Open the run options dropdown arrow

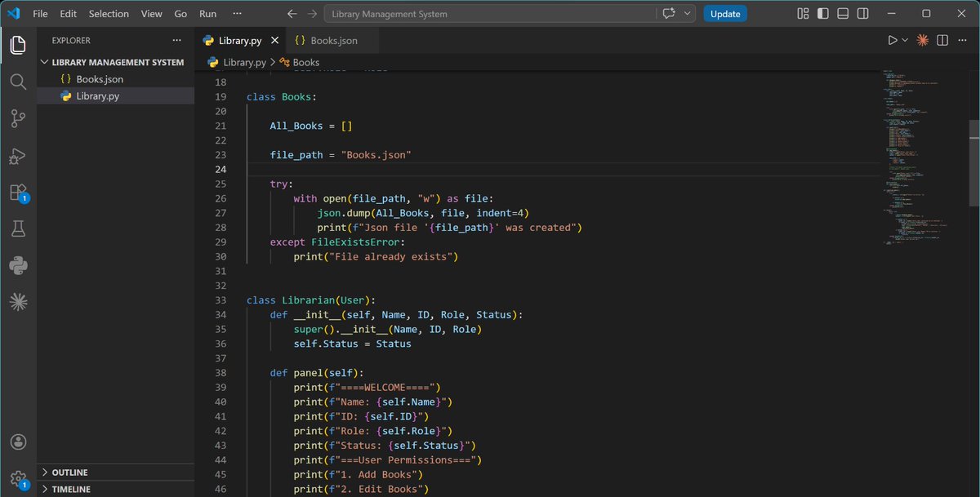[x=905, y=40]
